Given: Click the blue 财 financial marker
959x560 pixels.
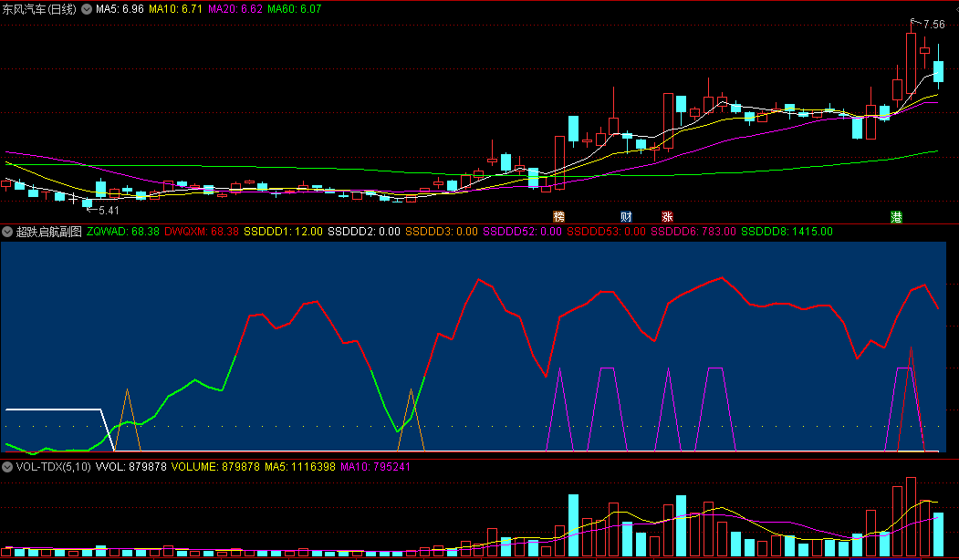Looking at the screenshot, I should tap(626, 216).
